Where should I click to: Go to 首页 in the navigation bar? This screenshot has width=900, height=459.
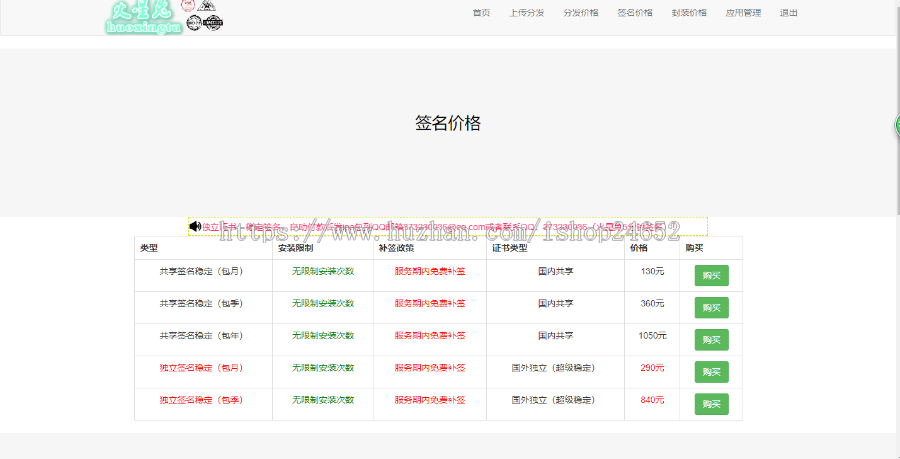click(x=481, y=13)
